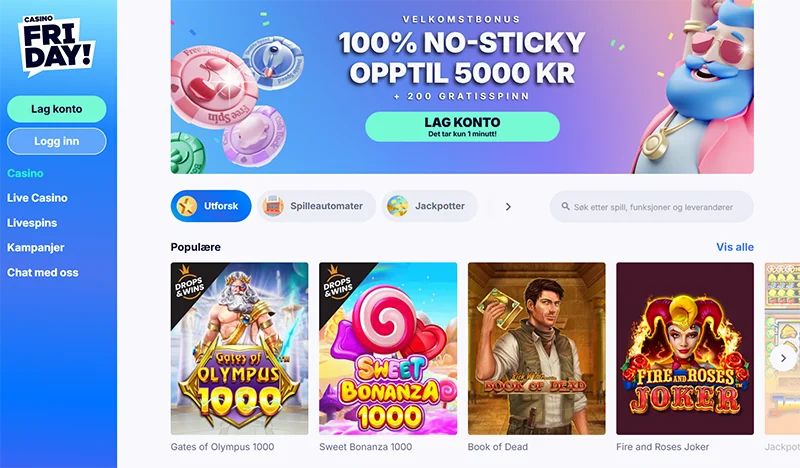Select the star Utforsk icon
Image resolution: width=800 pixels, height=468 pixels.
(x=187, y=206)
